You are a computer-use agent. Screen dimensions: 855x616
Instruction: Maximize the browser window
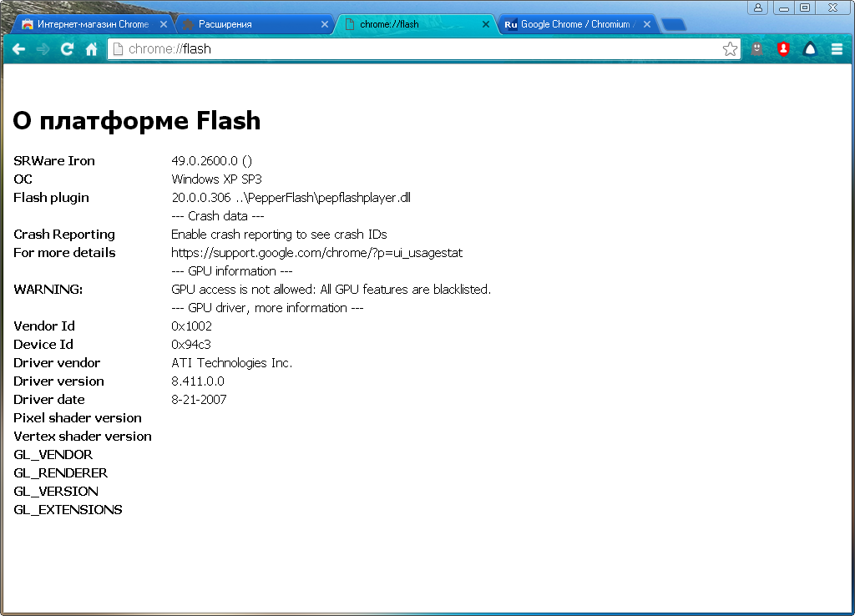tap(805, 8)
